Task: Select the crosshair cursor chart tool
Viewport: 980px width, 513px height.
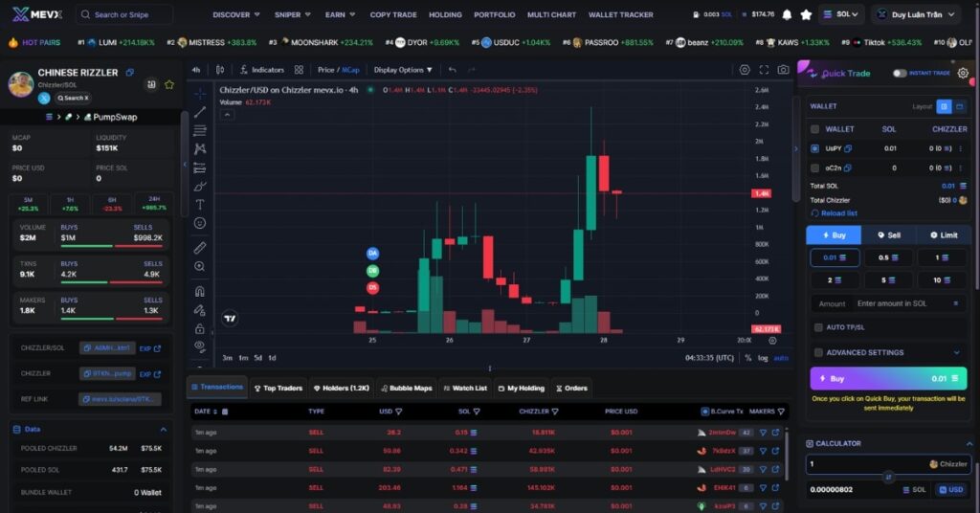Action: (x=200, y=94)
